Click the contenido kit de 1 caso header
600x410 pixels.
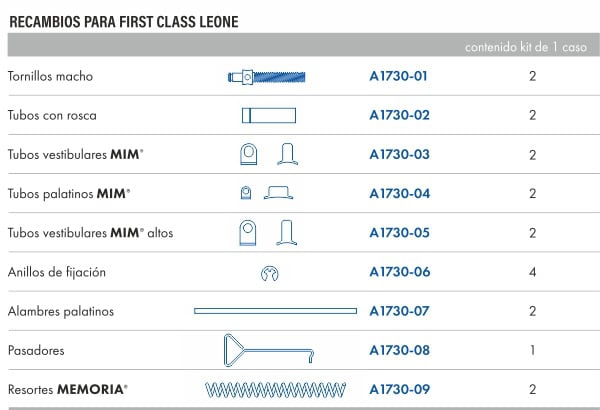(x=526, y=47)
